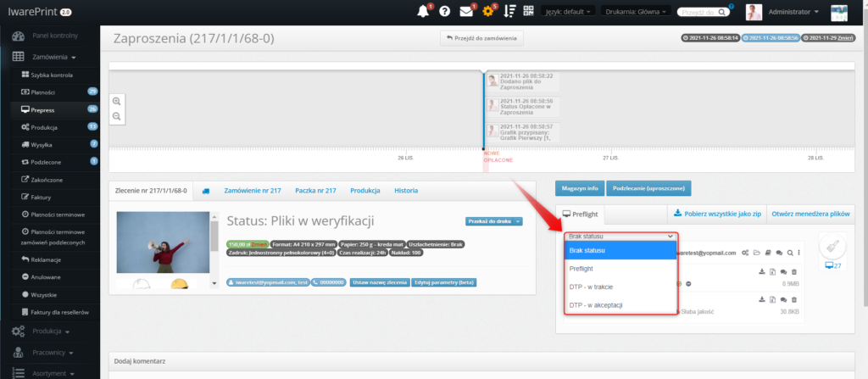Click the Przejdź do search field

[x=704, y=12]
